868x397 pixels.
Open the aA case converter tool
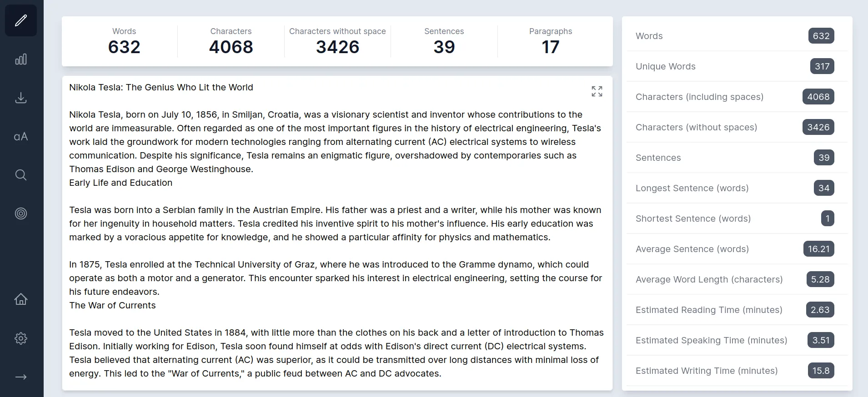(x=21, y=137)
